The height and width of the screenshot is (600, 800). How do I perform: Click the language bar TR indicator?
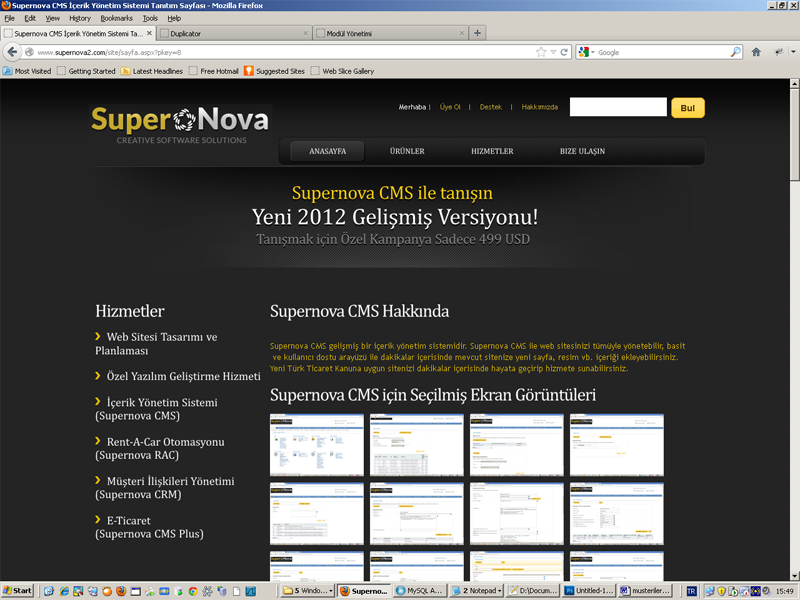(x=691, y=591)
